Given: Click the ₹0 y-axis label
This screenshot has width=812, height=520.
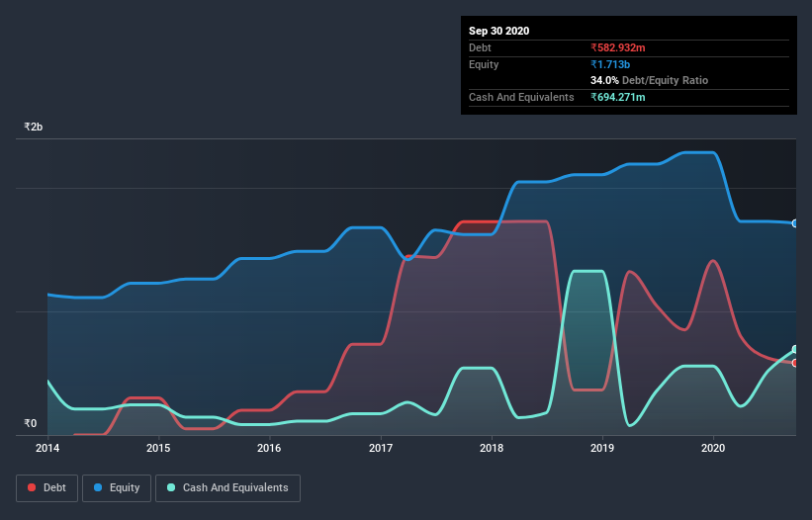Looking at the screenshot, I should point(31,423).
